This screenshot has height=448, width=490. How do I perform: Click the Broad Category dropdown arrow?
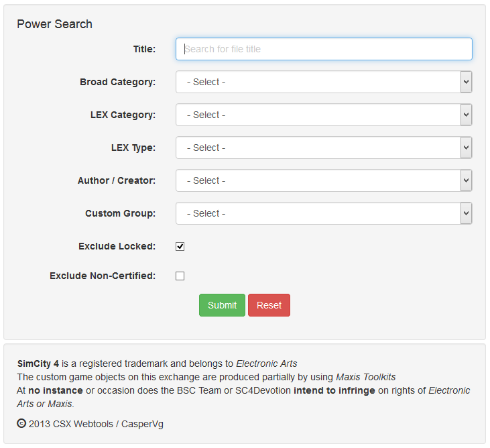(466, 82)
